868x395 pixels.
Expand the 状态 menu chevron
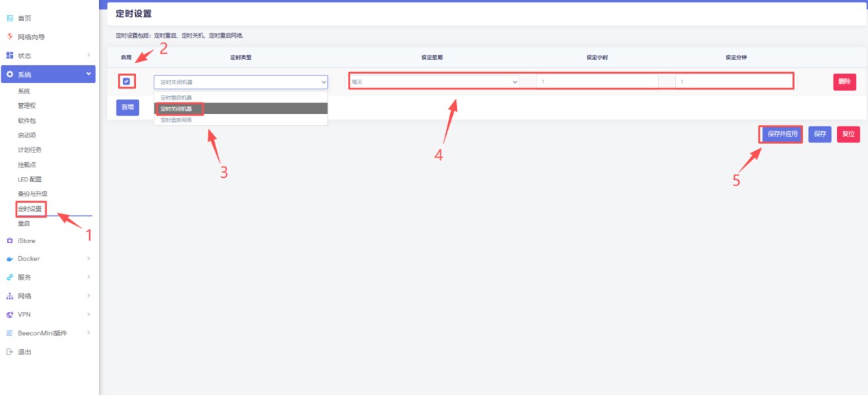(89, 55)
